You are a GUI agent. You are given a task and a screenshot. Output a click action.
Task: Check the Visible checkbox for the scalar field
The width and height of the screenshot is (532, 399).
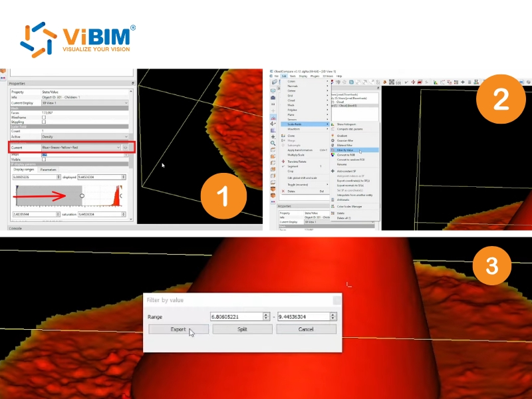[x=43, y=160]
